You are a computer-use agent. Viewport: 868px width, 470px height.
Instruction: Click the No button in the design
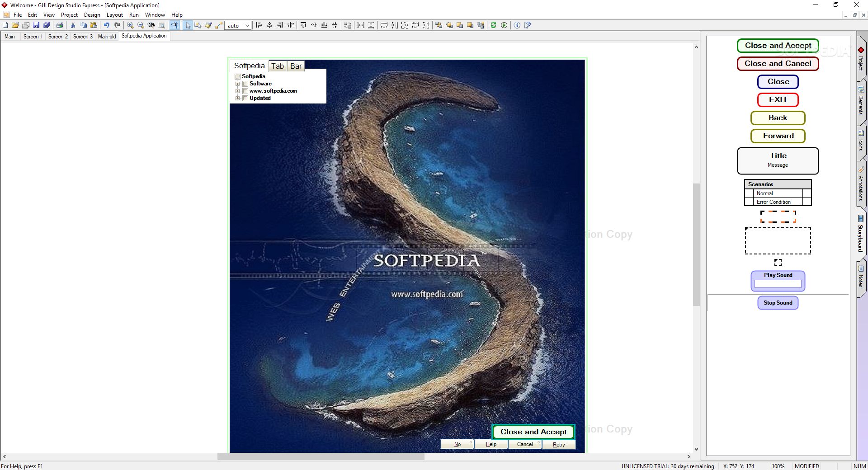tap(457, 444)
